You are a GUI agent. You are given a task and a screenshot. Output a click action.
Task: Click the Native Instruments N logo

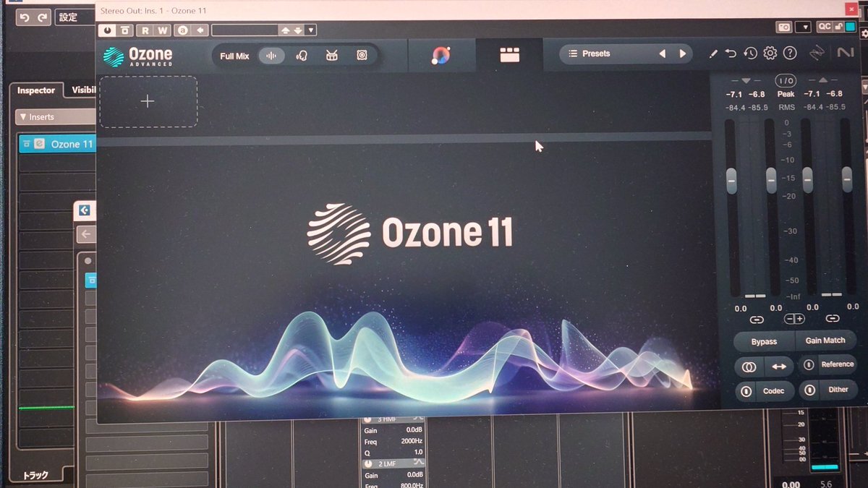pyautogui.click(x=845, y=52)
